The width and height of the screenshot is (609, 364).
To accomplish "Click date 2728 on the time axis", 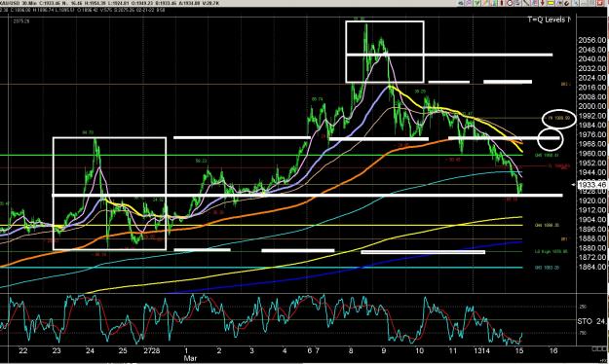I will (151, 350).
